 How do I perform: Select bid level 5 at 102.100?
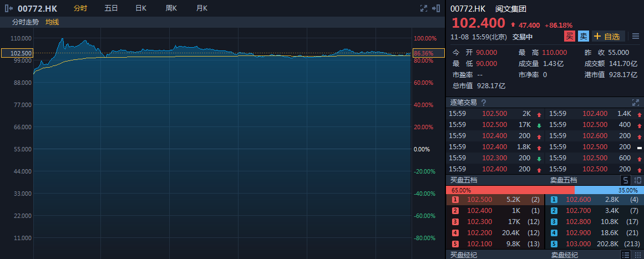pyautogui.click(x=495, y=244)
